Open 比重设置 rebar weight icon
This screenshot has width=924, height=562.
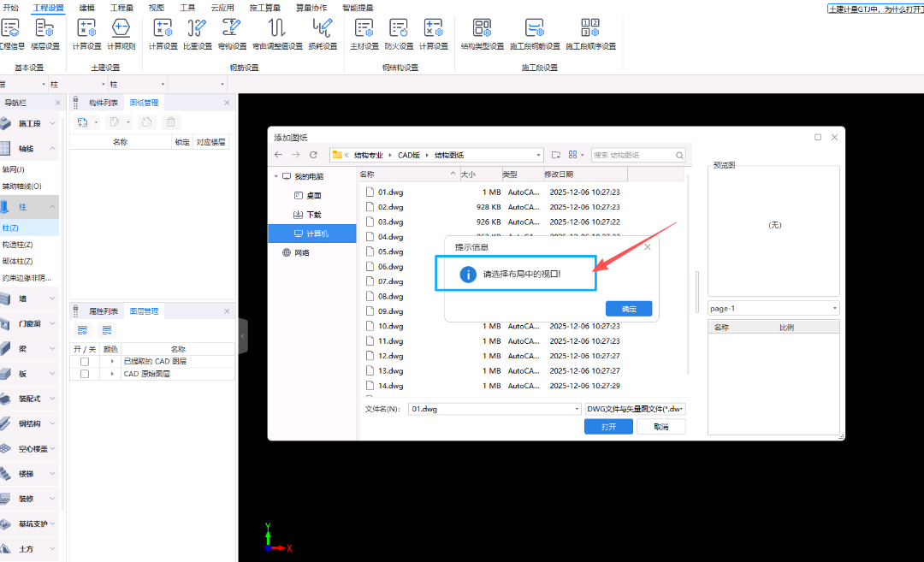click(x=197, y=27)
